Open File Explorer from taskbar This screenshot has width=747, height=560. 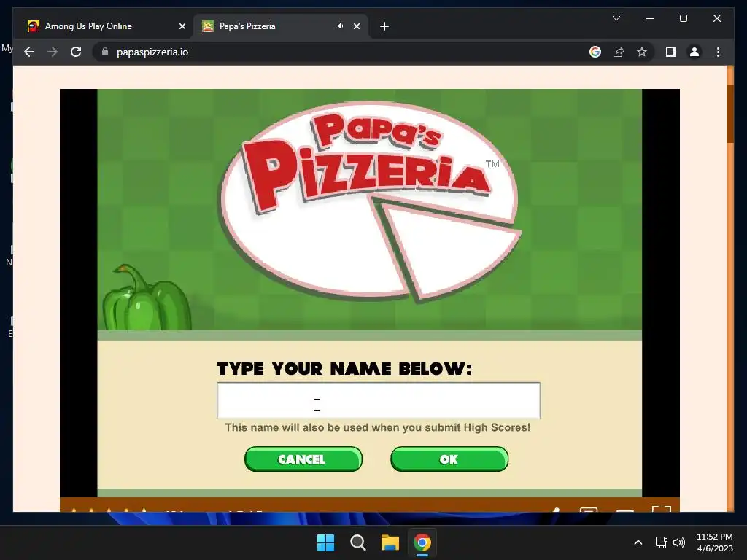390,542
